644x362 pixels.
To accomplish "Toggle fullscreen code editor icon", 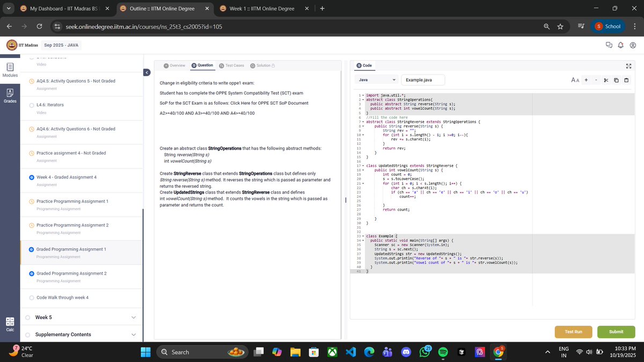I will click(x=629, y=65).
